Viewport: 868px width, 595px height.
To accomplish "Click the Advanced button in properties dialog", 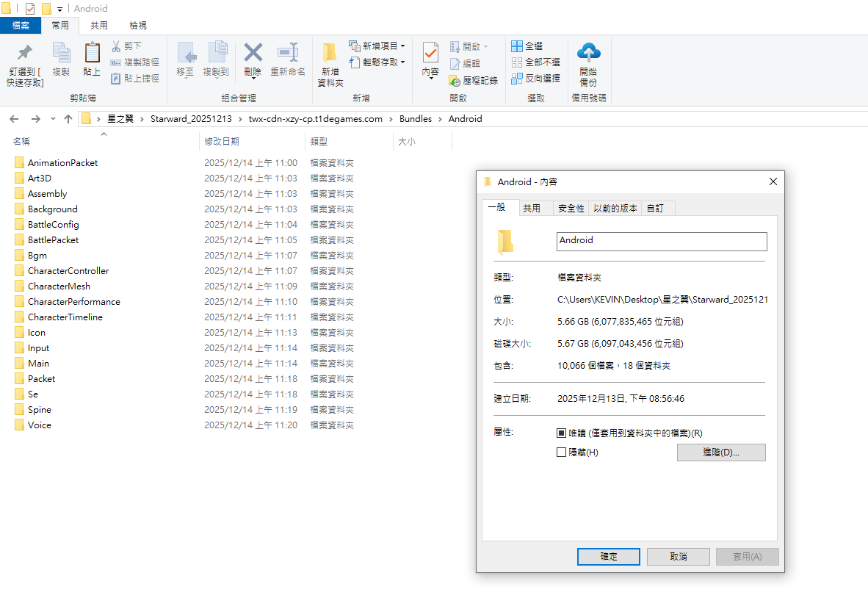I will click(x=720, y=452).
